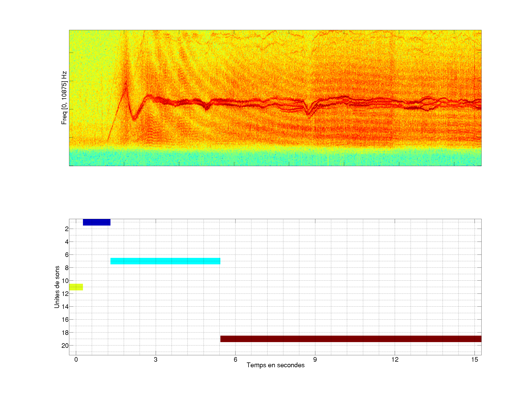532x399 pixels.
Task: Click the blue-green low-frequency band of spectrogram
Action: point(275,158)
